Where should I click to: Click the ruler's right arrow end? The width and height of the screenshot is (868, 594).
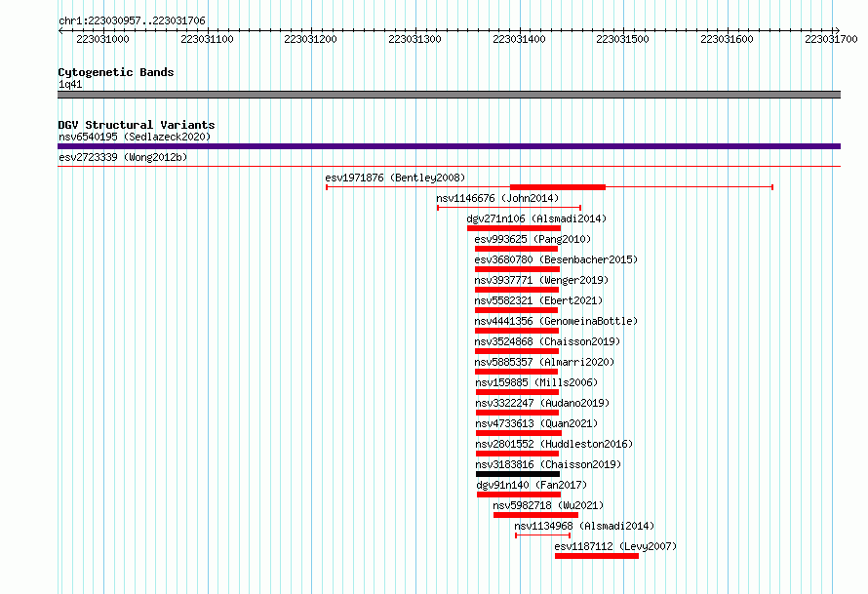(838, 30)
